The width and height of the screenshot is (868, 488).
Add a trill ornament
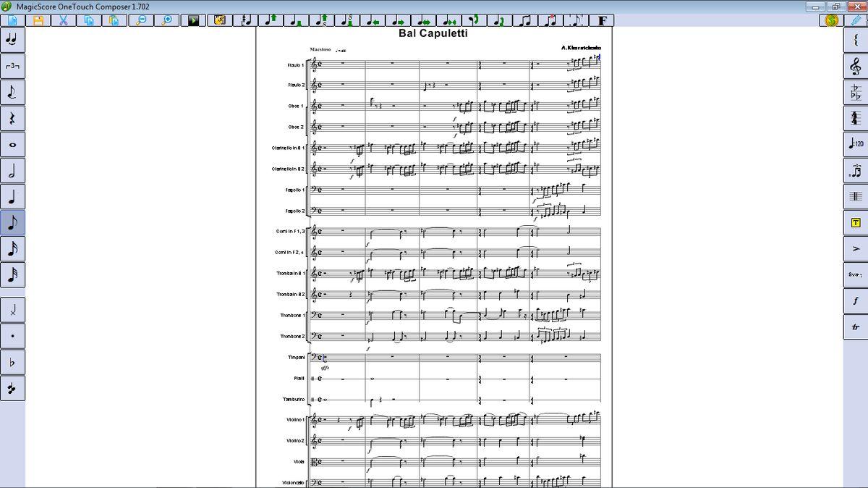[x=856, y=327]
